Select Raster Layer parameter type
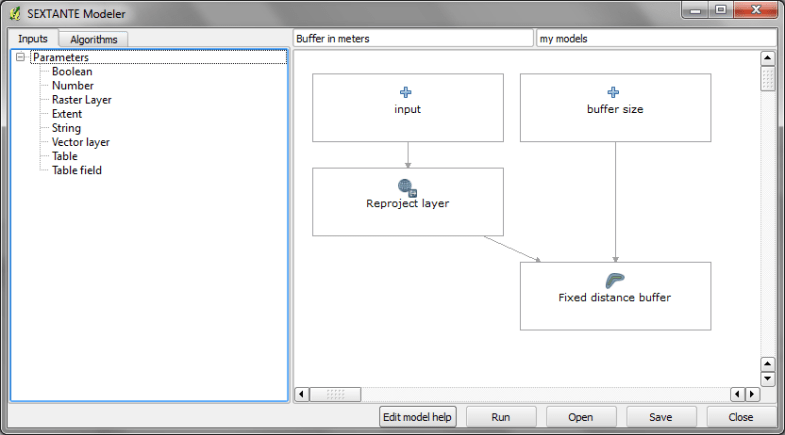 pyautogui.click(x=81, y=100)
